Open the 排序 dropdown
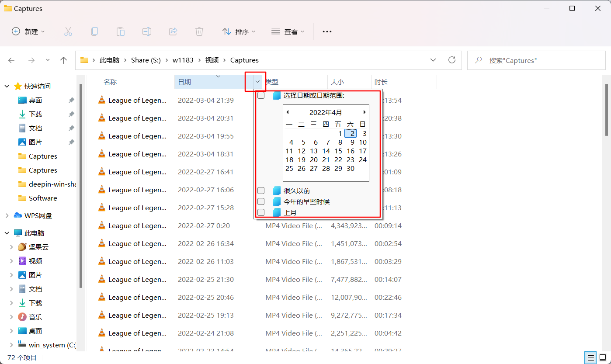 pyautogui.click(x=239, y=31)
